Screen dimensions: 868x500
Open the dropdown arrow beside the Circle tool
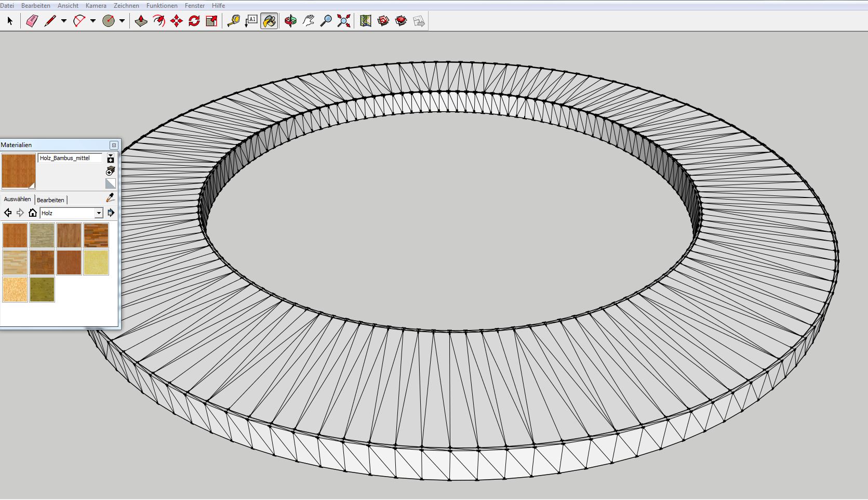click(x=122, y=21)
